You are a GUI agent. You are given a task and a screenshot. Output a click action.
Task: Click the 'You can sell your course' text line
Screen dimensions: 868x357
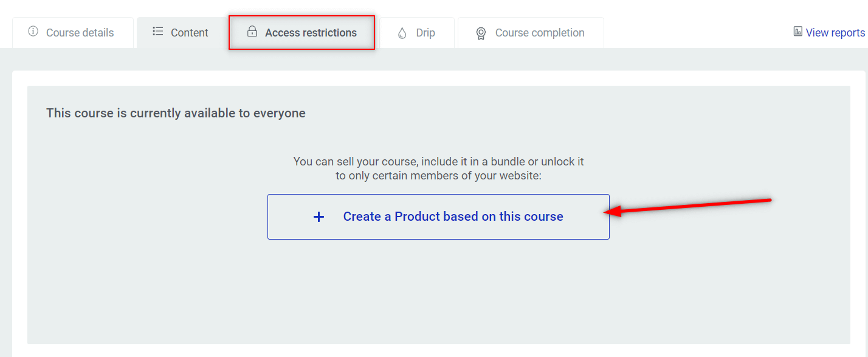(438, 162)
